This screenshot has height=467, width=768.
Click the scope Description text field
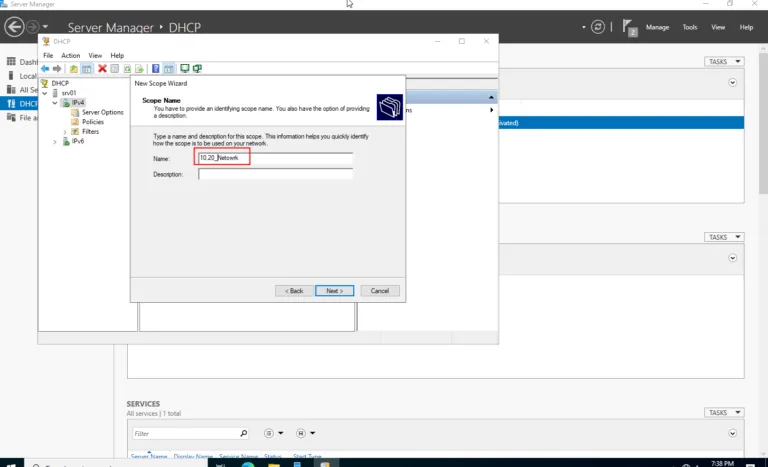click(x=275, y=174)
